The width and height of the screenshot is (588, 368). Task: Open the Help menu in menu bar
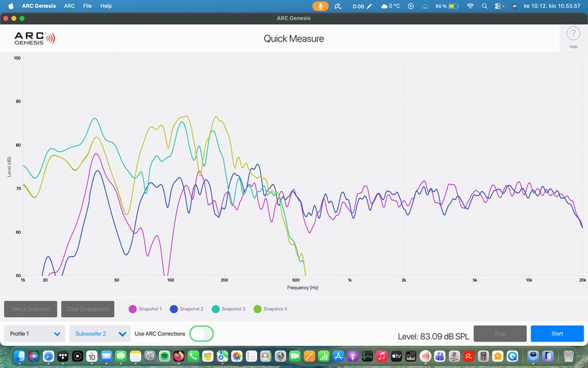(x=106, y=6)
